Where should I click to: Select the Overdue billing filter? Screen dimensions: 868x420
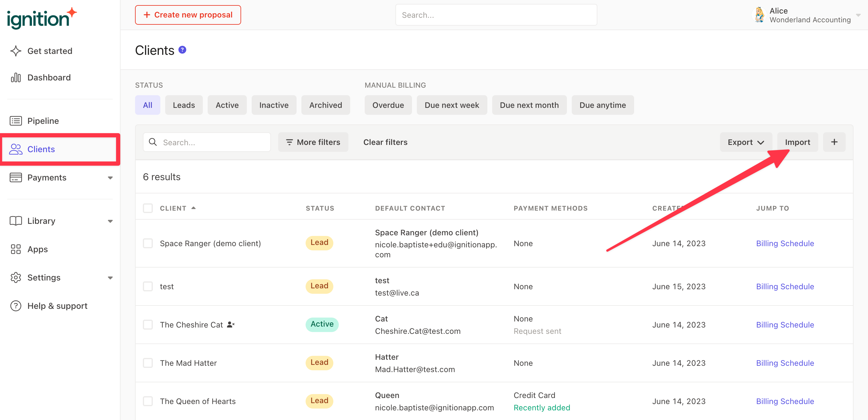(388, 105)
